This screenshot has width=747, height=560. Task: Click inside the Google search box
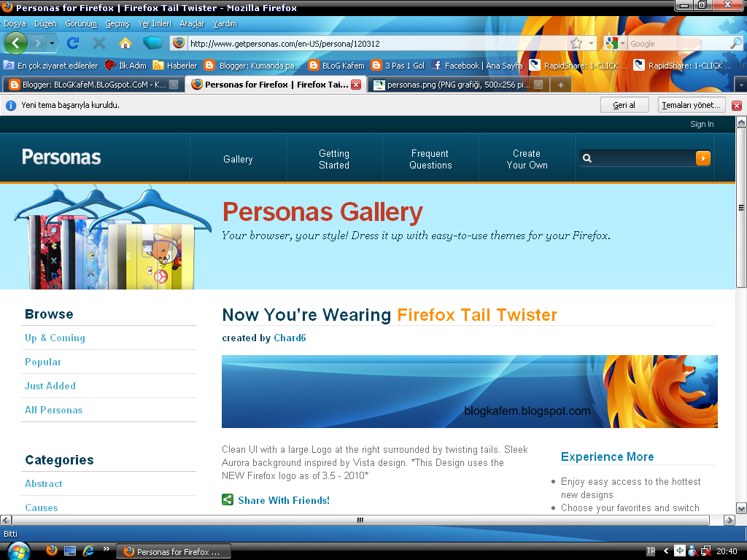pos(678,43)
